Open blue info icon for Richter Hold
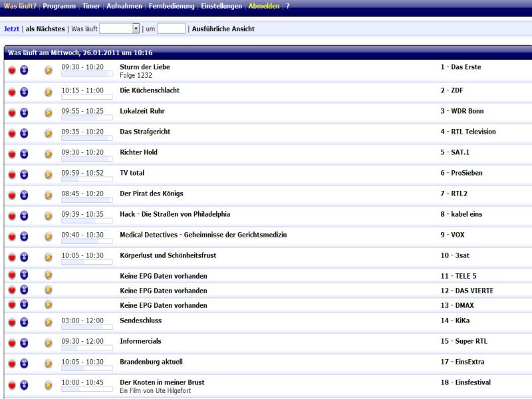 point(24,154)
